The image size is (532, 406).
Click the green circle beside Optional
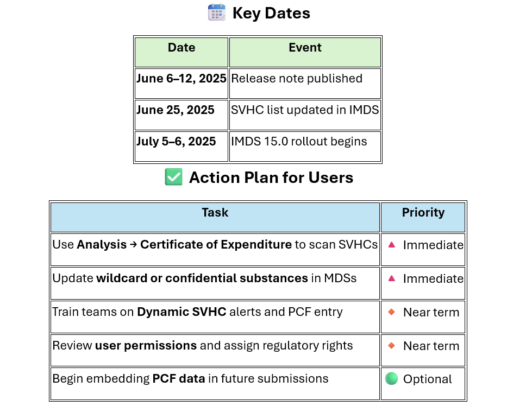(392, 378)
